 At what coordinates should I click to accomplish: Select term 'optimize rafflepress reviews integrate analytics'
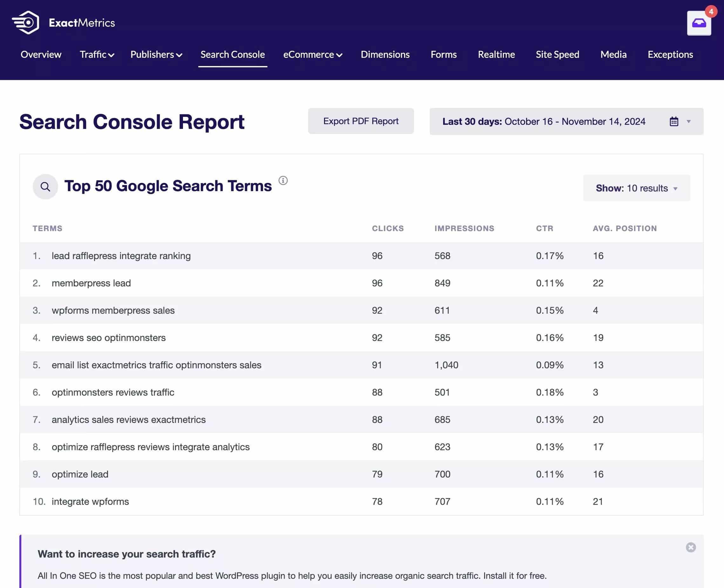point(151,447)
